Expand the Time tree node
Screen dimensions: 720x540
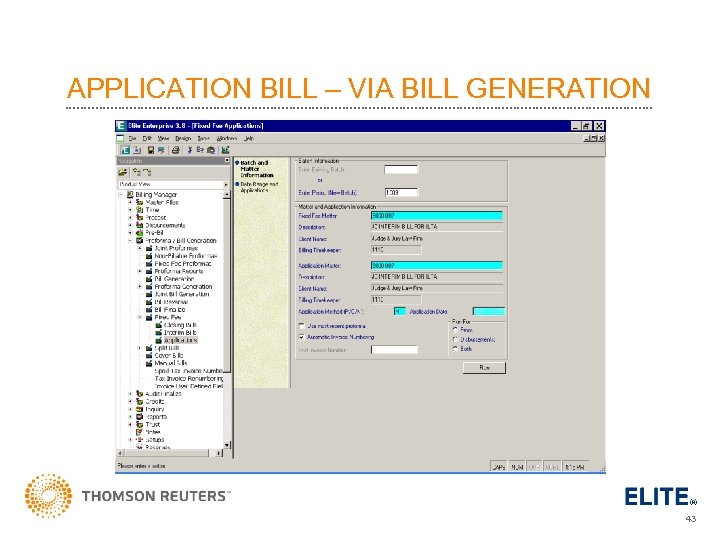pyautogui.click(x=130, y=210)
